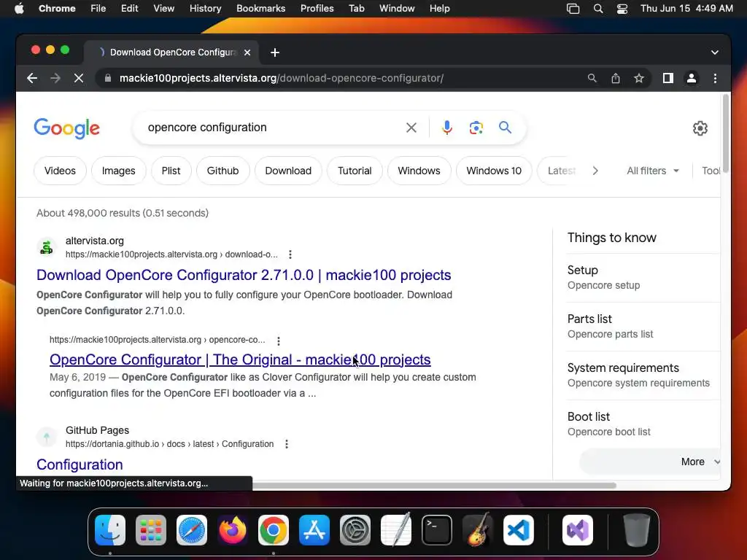Select the Windows 10 filter chip
747x560 pixels.
(x=494, y=171)
